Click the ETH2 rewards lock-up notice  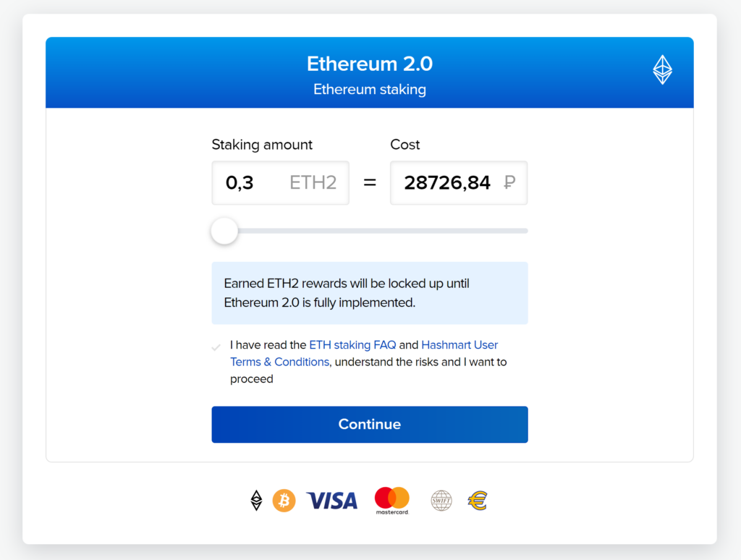point(370,293)
